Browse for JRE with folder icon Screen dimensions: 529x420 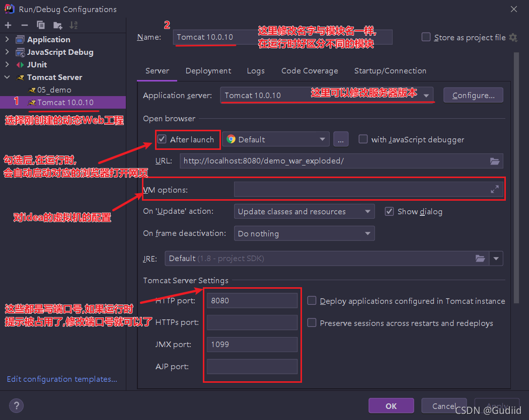click(480, 259)
